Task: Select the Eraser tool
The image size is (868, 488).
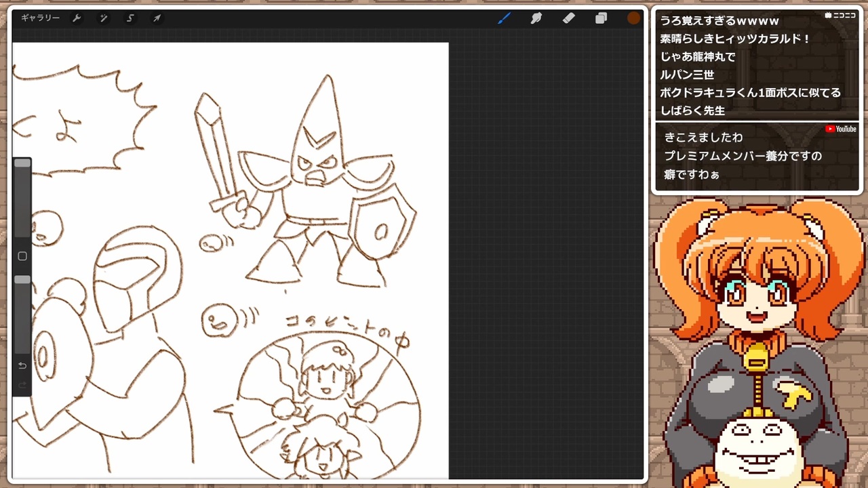Action: coord(569,18)
